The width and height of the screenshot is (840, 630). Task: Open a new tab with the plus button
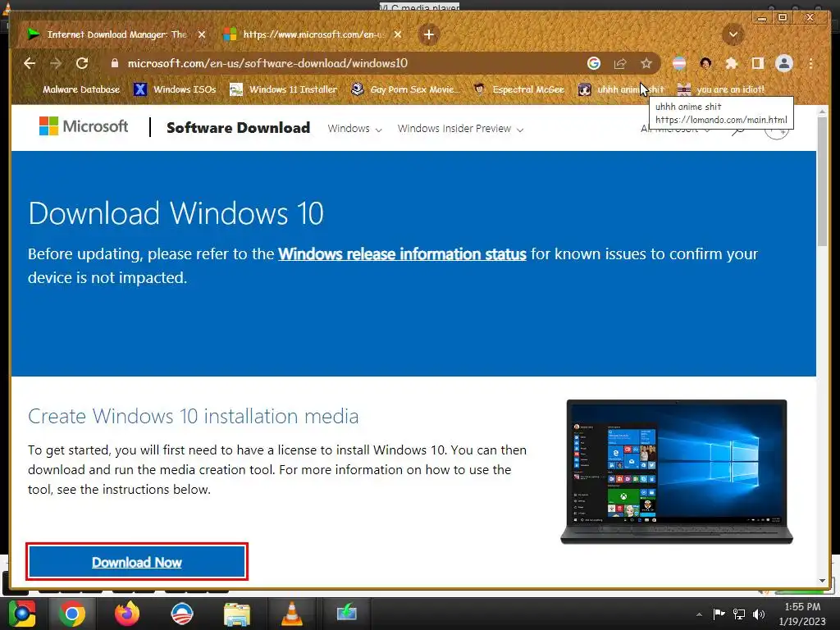pos(428,34)
